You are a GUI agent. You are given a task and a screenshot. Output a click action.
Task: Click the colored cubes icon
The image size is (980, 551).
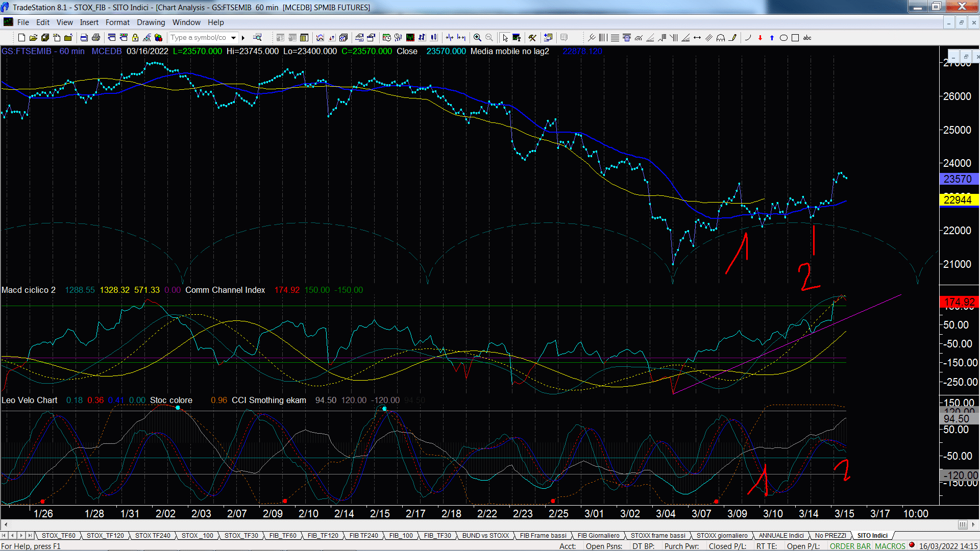click(x=158, y=38)
